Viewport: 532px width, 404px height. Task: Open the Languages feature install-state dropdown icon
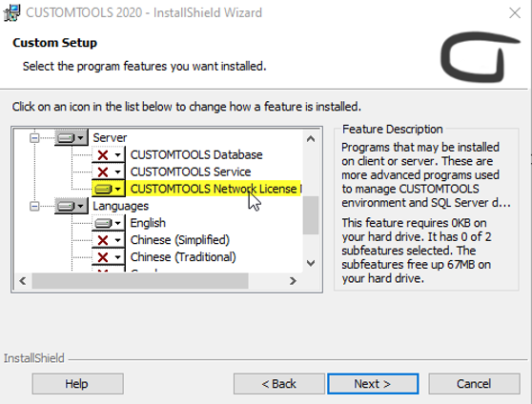click(71, 206)
